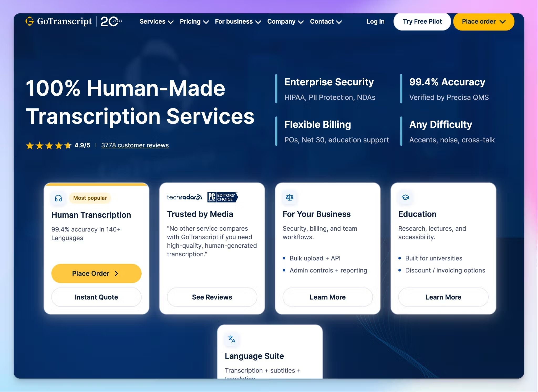Click the For Your Business heading
The image size is (538, 392).
(x=317, y=214)
